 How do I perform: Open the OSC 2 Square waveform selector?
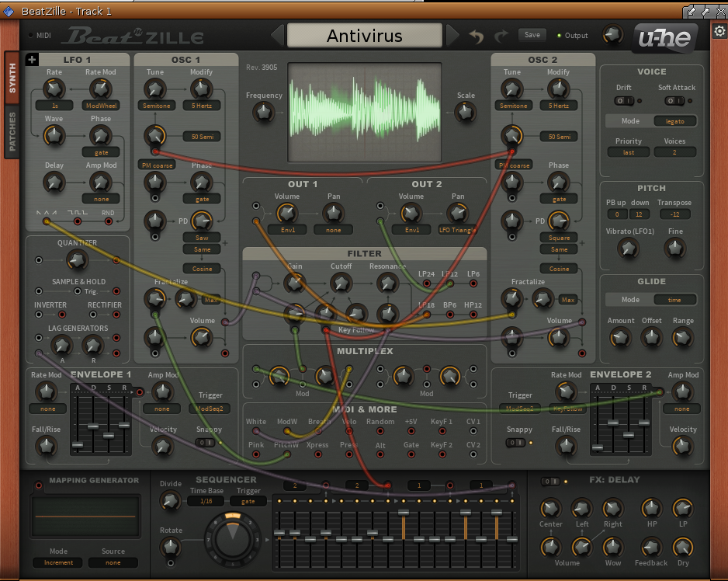pos(559,238)
